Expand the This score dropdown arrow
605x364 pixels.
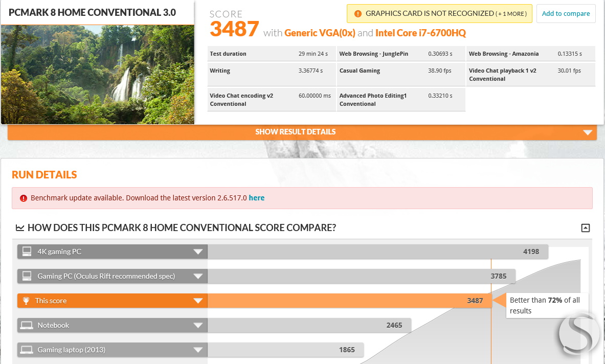[x=198, y=301]
